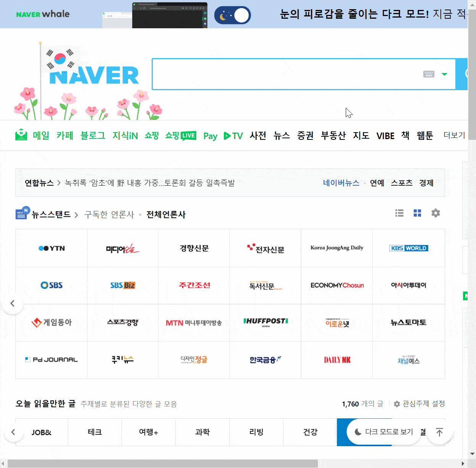This screenshot has height=468, width=476.
Task: Read the 녹취록 '암초' news headline
Action: coord(150,183)
